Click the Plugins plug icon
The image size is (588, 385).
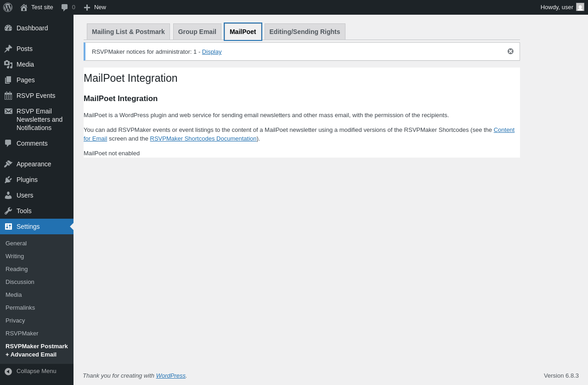pyautogui.click(x=8, y=180)
